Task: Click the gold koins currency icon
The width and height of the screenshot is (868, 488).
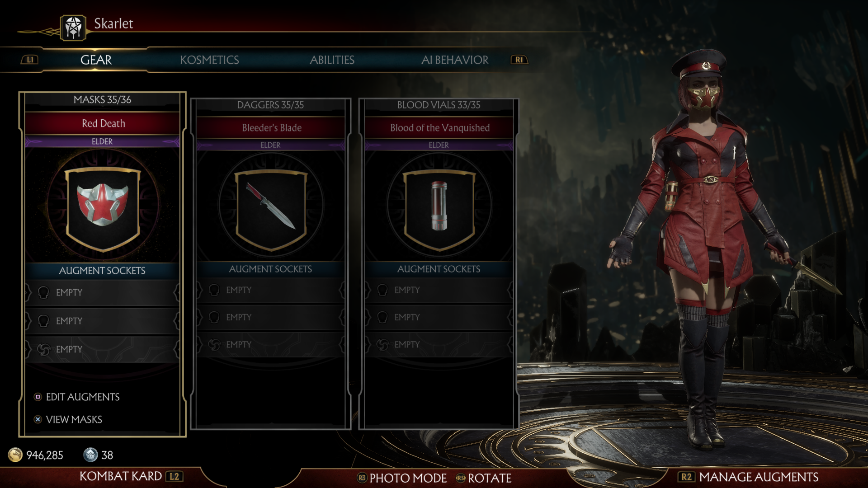Action: pyautogui.click(x=15, y=455)
